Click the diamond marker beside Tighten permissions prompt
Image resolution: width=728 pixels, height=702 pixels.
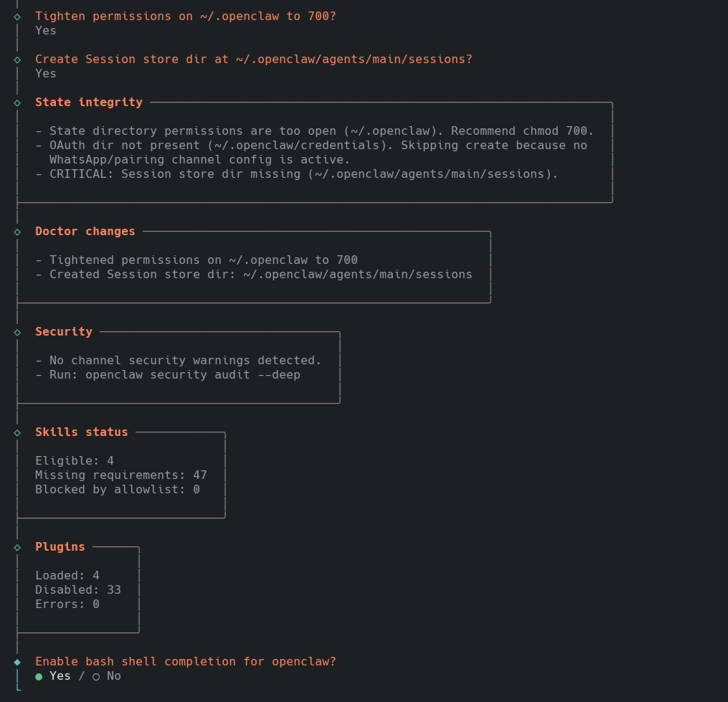(x=17, y=16)
